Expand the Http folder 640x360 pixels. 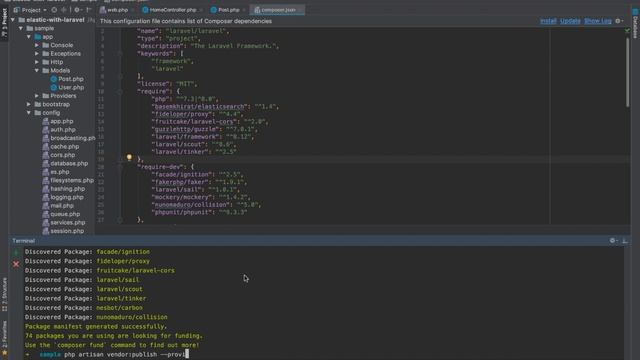(x=37, y=62)
